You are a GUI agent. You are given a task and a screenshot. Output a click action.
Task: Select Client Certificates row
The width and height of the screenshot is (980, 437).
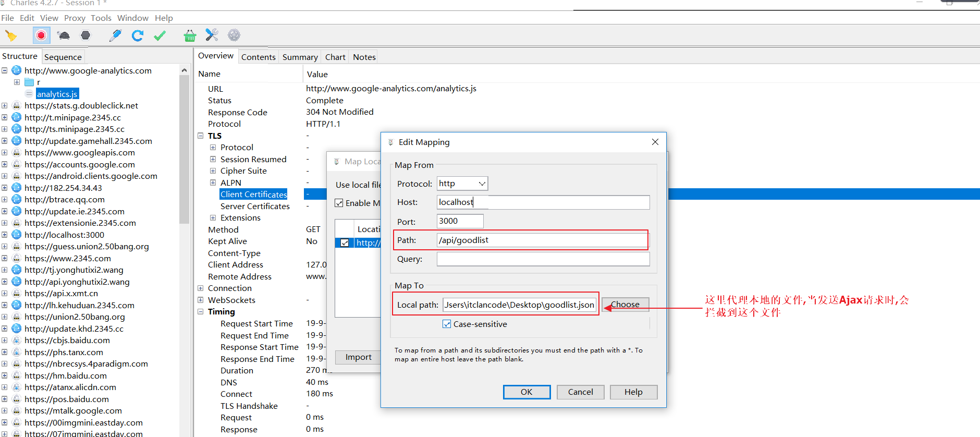click(x=254, y=194)
